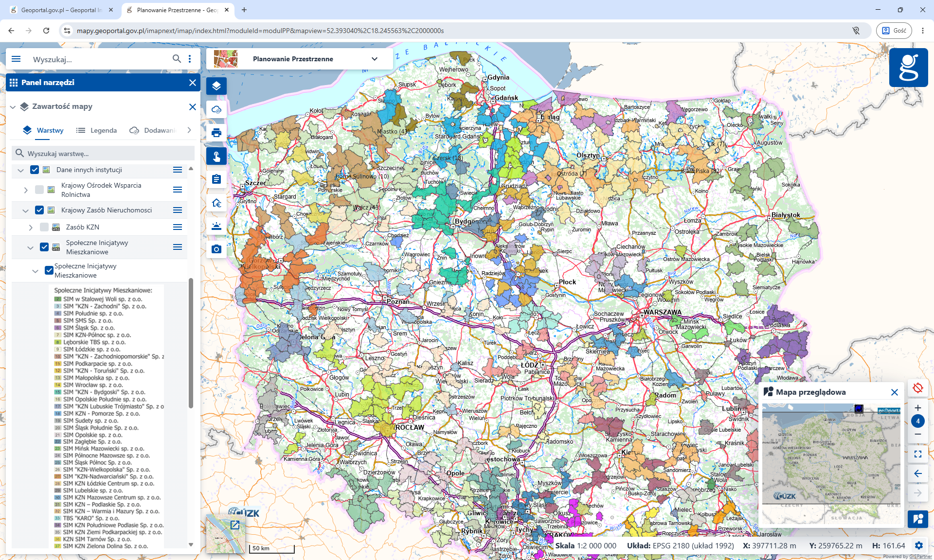Screen dimensions: 934x560
Task: Click the Skala 1:2 000 000 scale selector
Action: [586, 546]
